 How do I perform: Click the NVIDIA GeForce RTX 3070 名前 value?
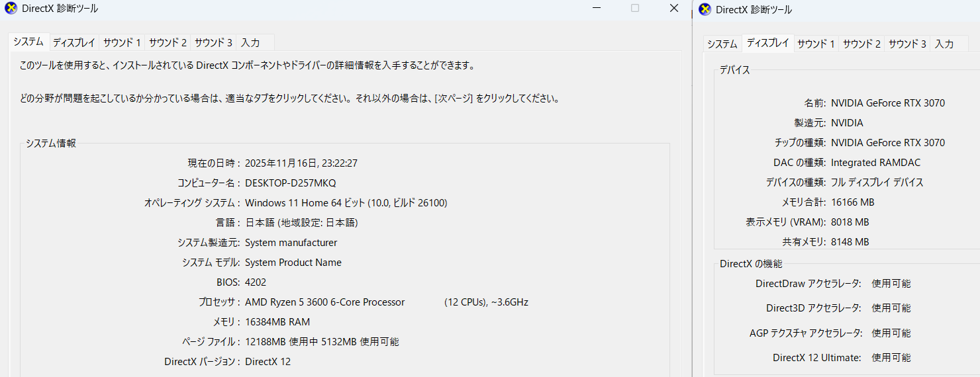tap(888, 103)
